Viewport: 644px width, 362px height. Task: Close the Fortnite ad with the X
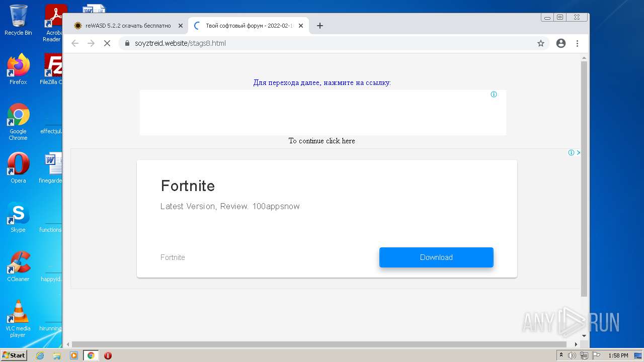578,153
